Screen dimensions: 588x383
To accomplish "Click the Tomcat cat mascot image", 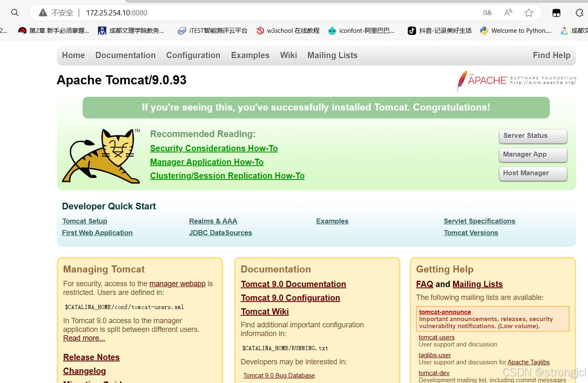I will point(101,156).
